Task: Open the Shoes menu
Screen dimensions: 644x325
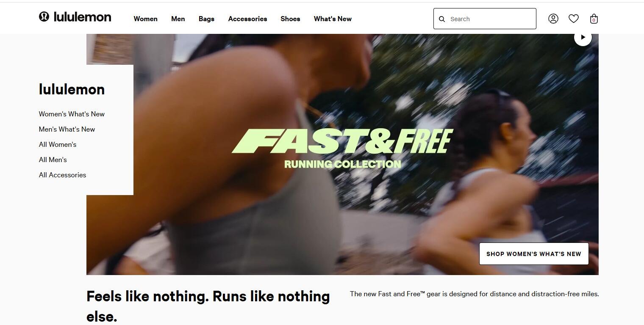Action: tap(290, 19)
